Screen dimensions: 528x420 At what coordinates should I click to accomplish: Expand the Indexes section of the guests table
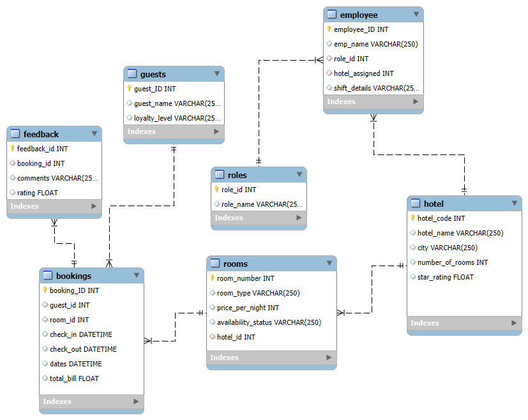[216, 131]
